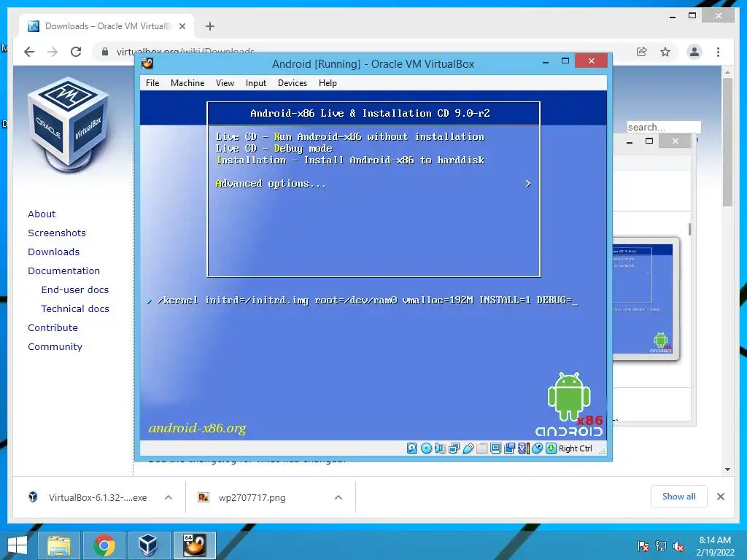This screenshot has height=560, width=747.
Task: Open the Screenshots link
Action: point(57,233)
